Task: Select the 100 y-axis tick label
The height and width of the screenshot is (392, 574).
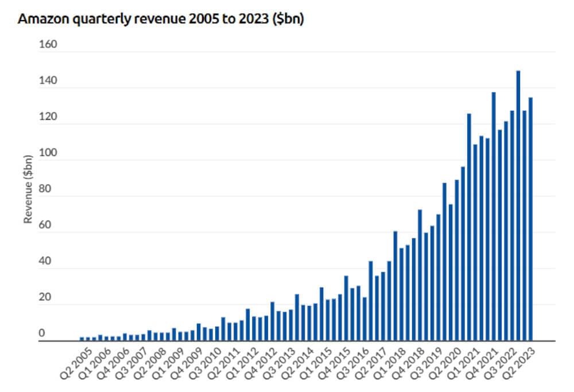Action: point(48,153)
